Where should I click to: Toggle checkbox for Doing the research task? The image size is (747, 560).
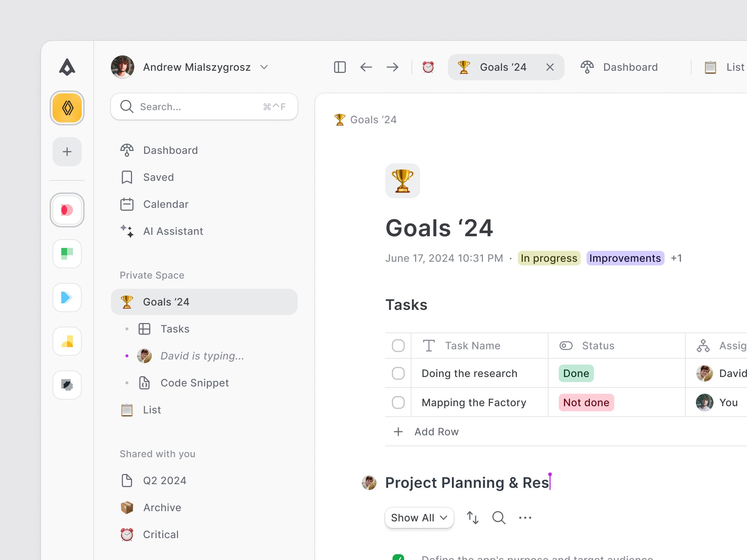point(398,373)
